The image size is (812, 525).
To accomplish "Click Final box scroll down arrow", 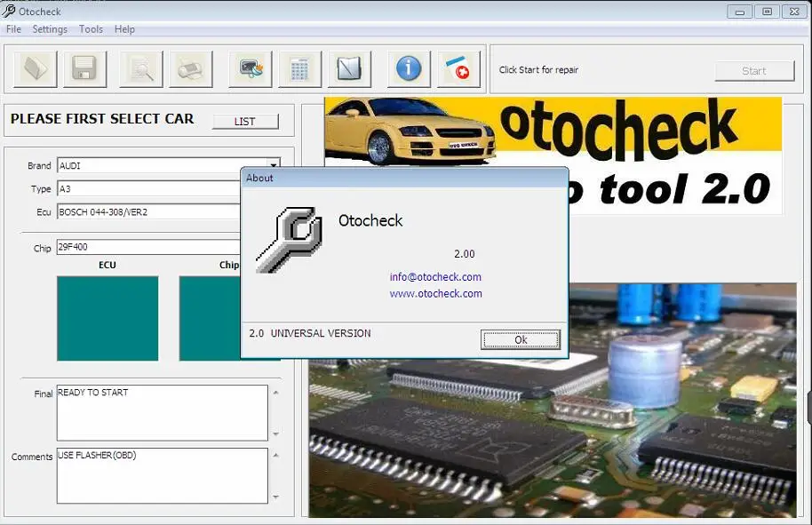I will pyautogui.click(x=275, y=434).
